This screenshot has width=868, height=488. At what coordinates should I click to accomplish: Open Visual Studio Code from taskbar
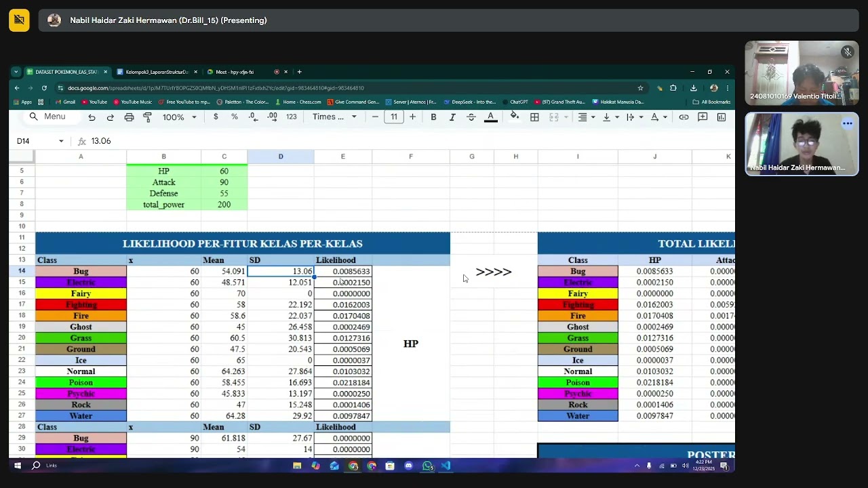(x=446, y=466)
